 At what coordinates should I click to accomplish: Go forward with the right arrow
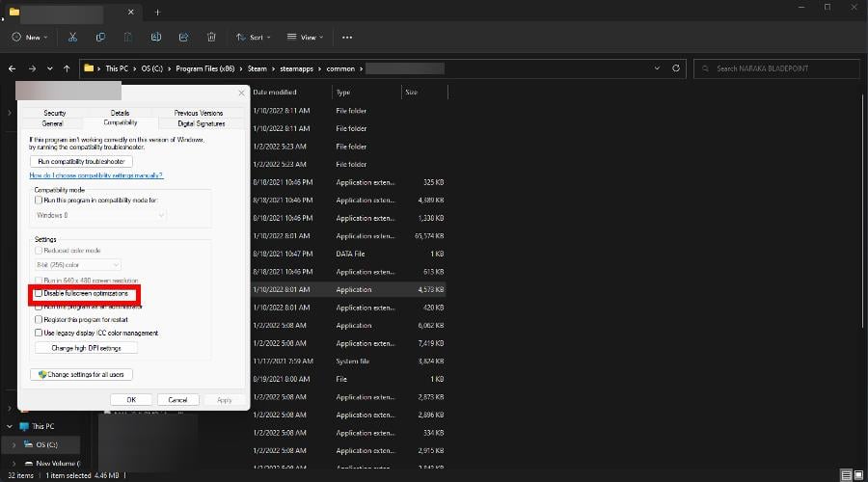[x=32, y=68]
